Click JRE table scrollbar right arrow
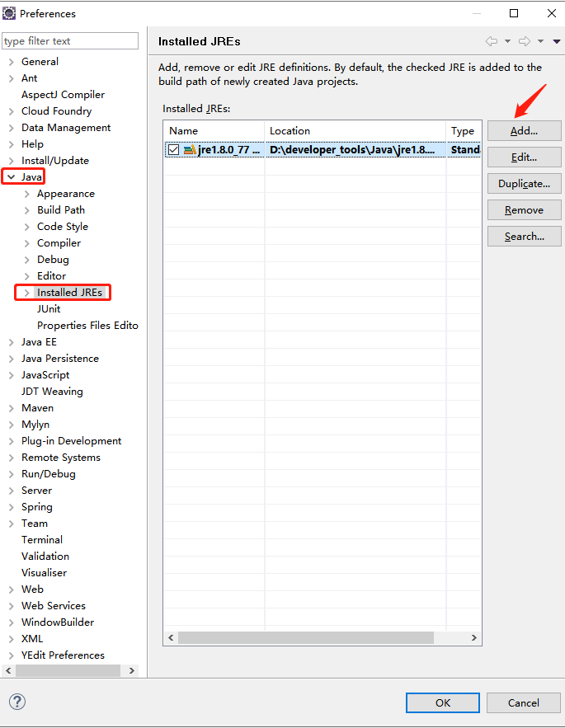 click(474, 638)
